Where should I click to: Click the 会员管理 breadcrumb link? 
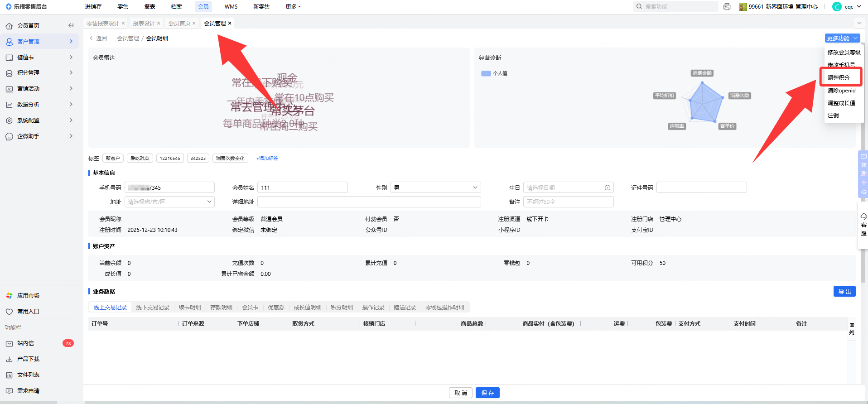click(x=128, y=38)
